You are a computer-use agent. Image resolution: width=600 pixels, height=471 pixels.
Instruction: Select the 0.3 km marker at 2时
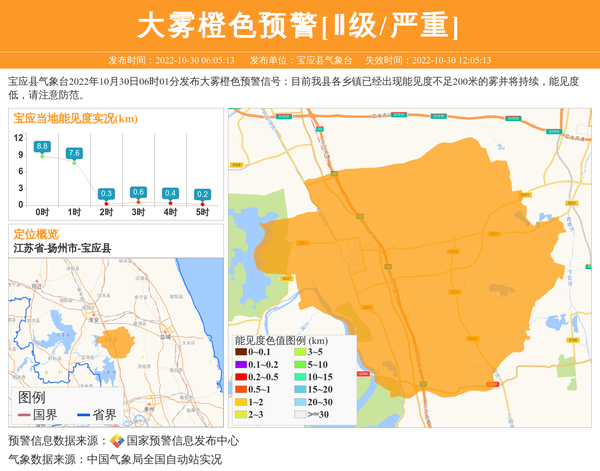(106, 193)
